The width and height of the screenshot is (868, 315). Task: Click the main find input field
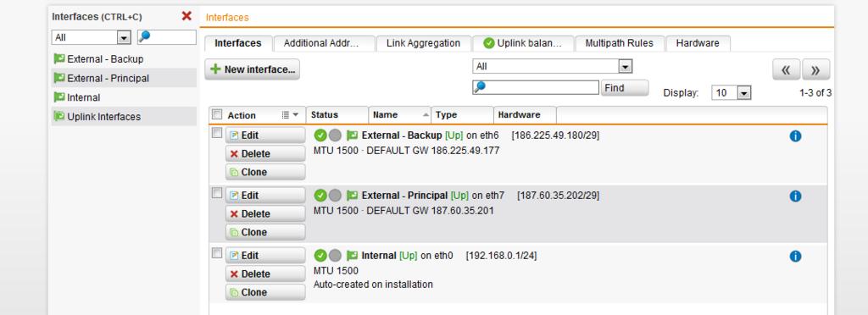click(x=536, y=87)
